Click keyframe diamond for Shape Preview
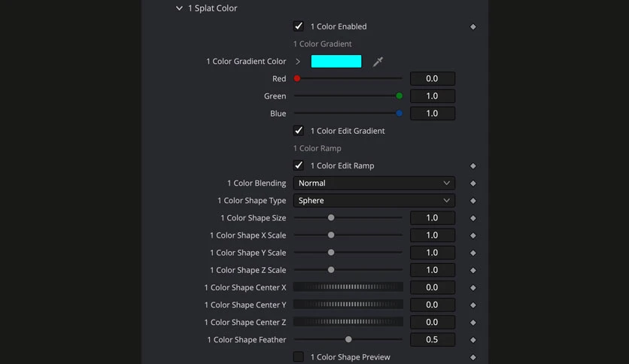Viewport: 629px width, 364px height. click(473, 357)
